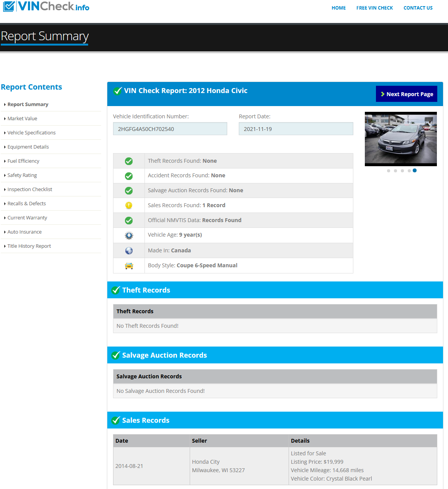Image resolution: width=448 pixels, height=489 pixels.
Task: Click the Details column header
Action: point(300,441)
